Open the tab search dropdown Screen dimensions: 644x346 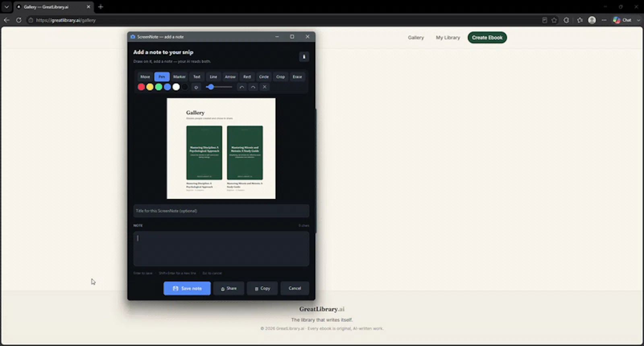click(x=6, y=7)
